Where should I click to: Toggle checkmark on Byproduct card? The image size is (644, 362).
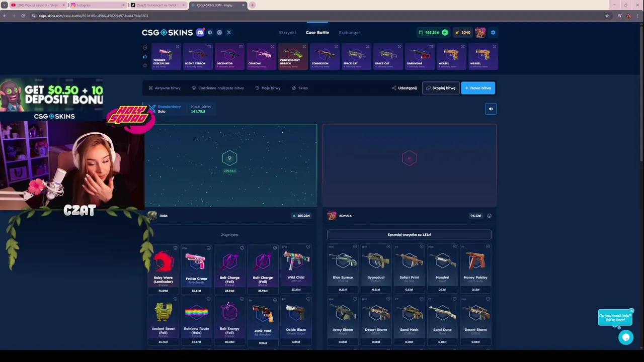pyautogui.click(x=388, y=247)
